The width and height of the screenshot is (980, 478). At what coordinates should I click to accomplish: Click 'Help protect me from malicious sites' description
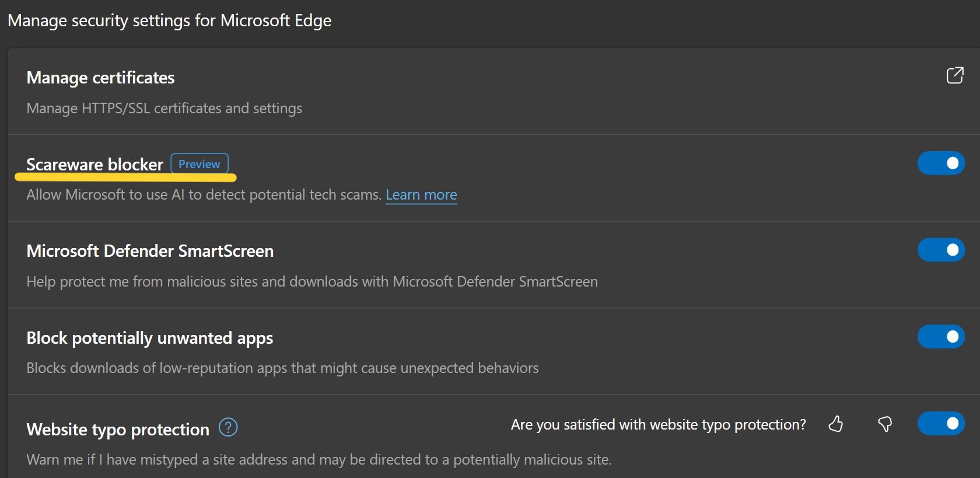312,282
